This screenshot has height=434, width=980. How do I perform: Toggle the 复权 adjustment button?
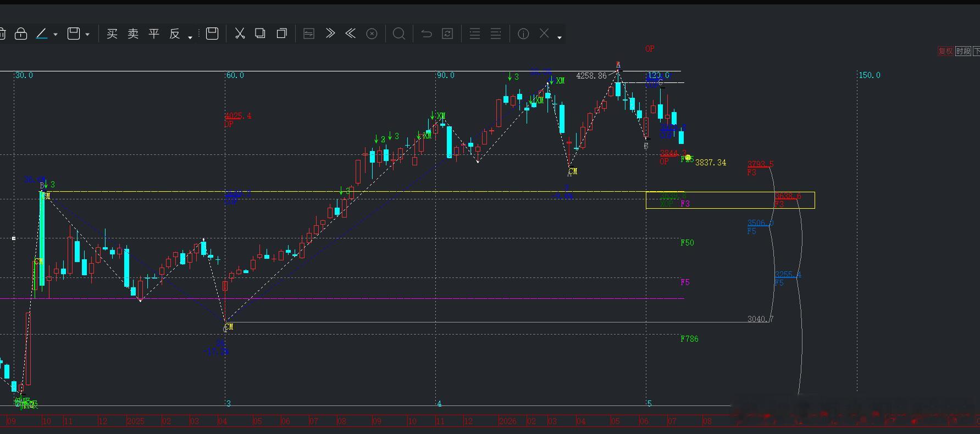click(x=945, y=51)
